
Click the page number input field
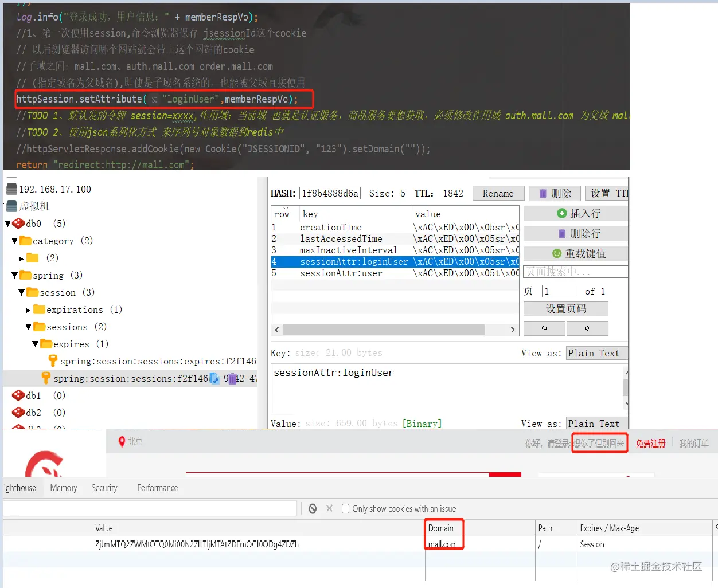pos(559,291)
